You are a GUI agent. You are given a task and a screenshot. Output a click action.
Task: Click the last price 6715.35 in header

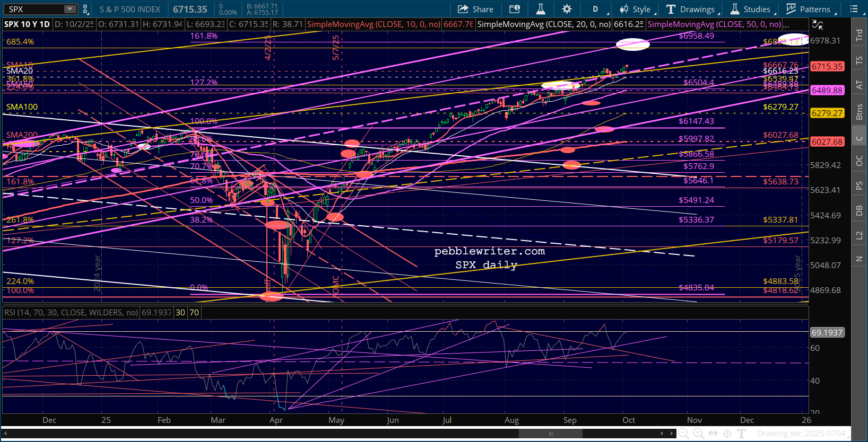[190, 10]
